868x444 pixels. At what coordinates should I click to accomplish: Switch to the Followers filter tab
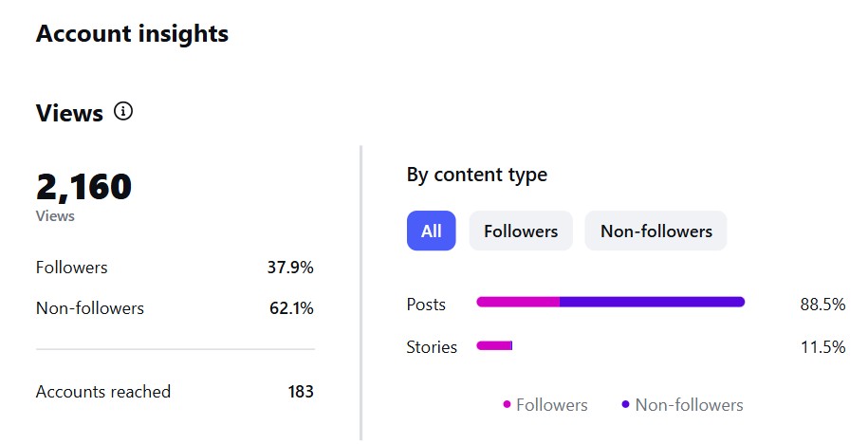[521, 231]
